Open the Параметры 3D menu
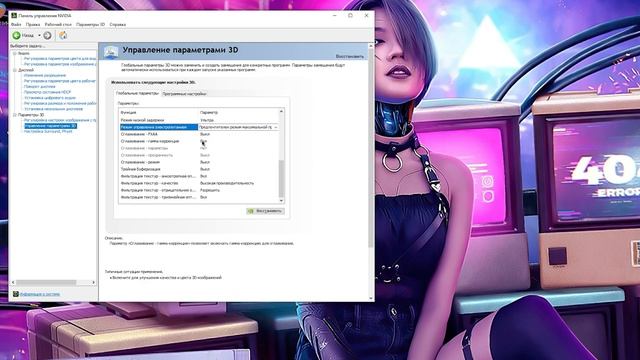Viewport: 640px width, 360px height. coord(90,24)
